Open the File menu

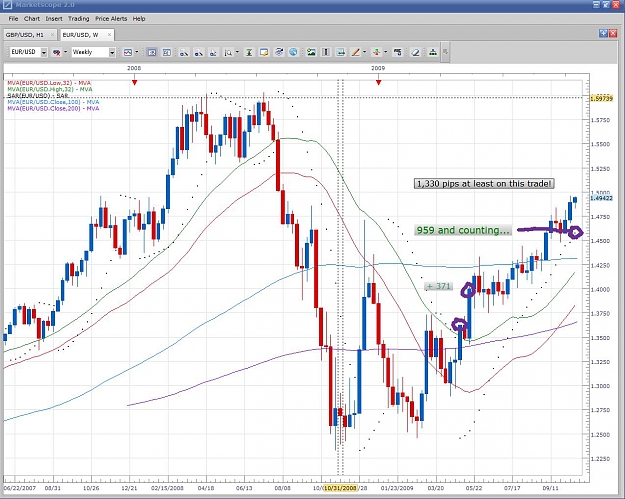[x=13, y=19]
